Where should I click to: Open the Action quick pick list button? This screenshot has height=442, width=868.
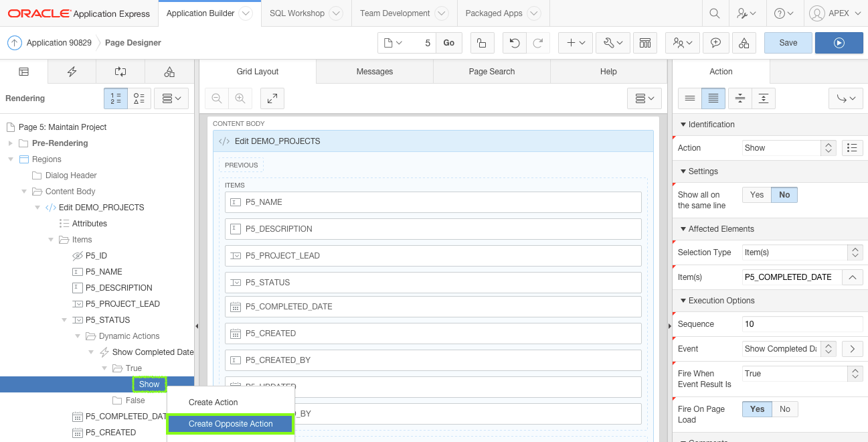(x=852, y=148)
